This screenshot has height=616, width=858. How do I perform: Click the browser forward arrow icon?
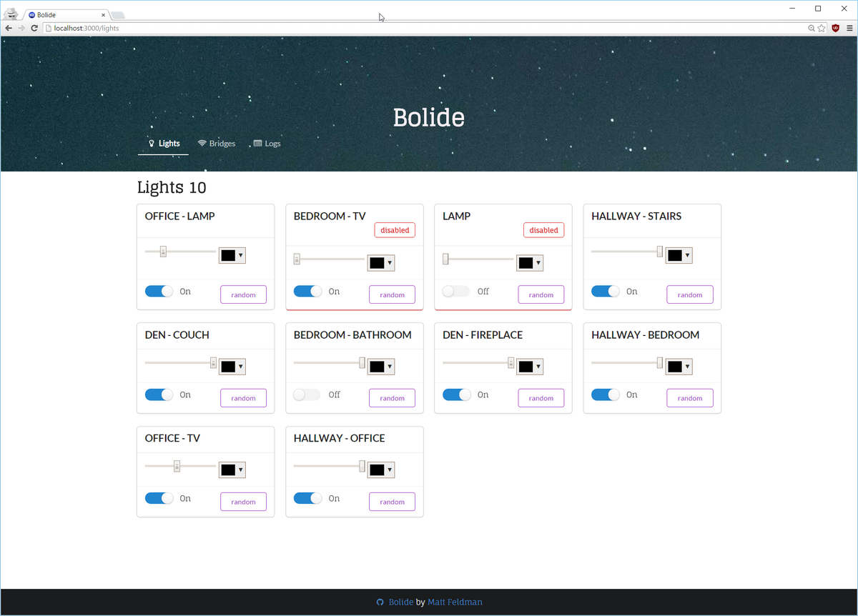(21, 28)
